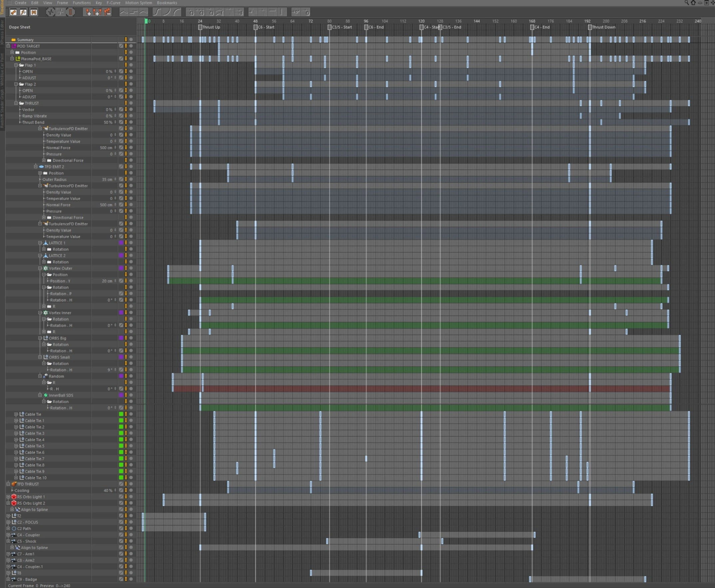The height and width of the screenshot is (588, 715).
Task: Collapse the THRUST folder
Action: click(16, 103)
